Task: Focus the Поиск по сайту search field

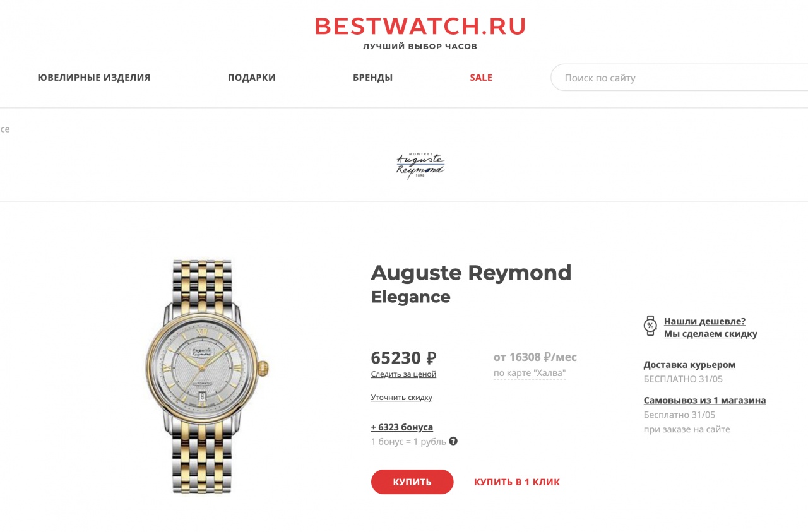Action: (x=679, y=78)
